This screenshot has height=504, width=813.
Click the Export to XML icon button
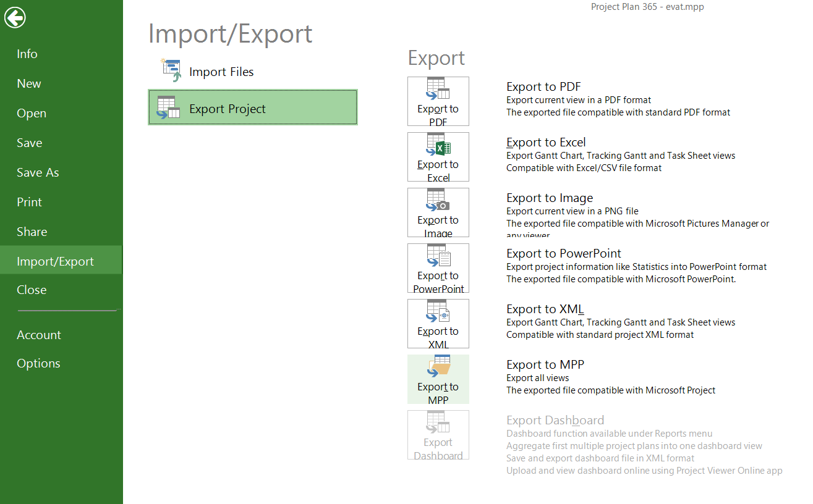pos(438,324)
